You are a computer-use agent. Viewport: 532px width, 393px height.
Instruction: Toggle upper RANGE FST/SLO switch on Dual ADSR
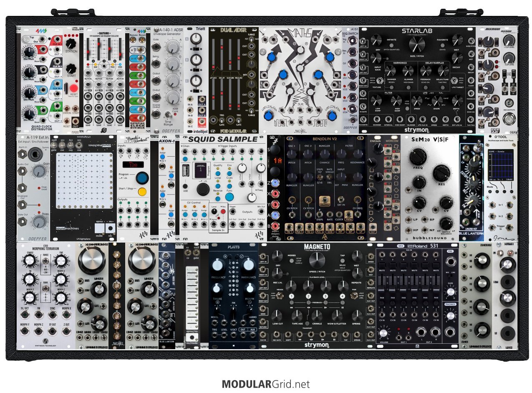click(x=251, y=40)
